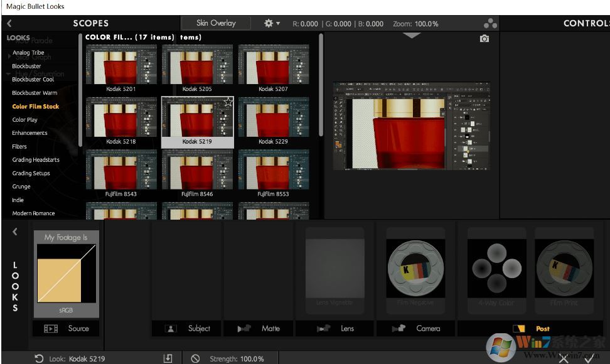Select the FujiFilm 8543 look thumbnail
This screenshot has width=610, height=364.
click(121, 169)
